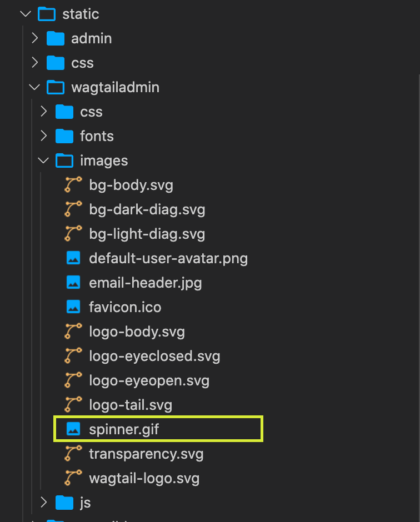This screenshot has width=420, height=522.
Task: Click the SVG icon beside bg-body.svg
Action: 73,185
